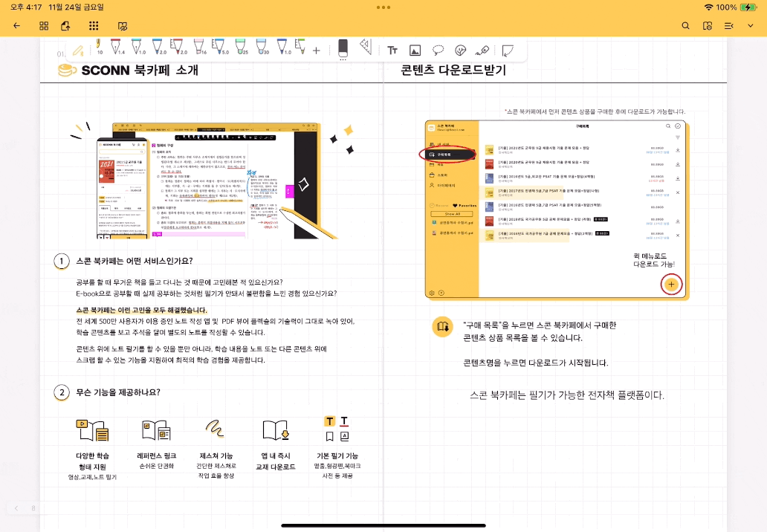
Task: Go to previous page arrow at bottom
Action: [x=16, y=508]
